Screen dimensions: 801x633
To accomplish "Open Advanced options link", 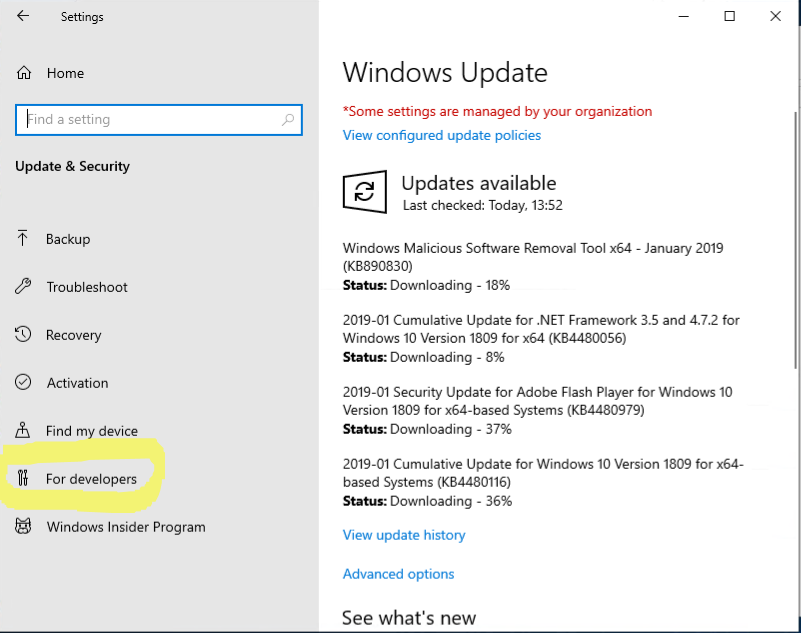I will tap(398, 574).
